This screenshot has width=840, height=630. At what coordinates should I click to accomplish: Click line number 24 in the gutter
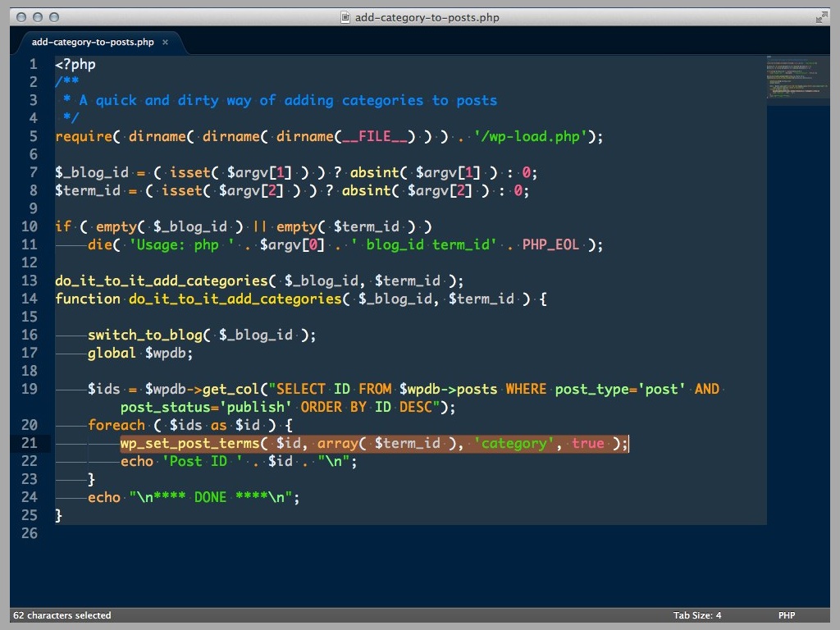(x=30, y=496)
